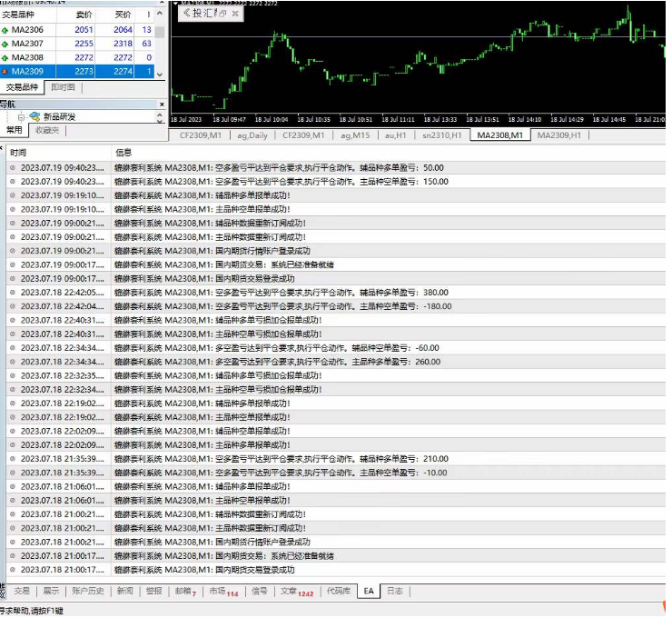Click the 时间 column header
This screenshot has width=672, height=618.
[58, 153]
